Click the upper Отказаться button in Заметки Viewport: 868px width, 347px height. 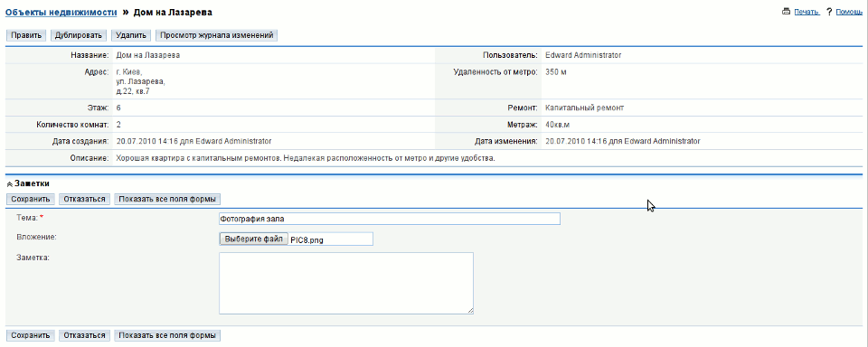pos(85,199)
